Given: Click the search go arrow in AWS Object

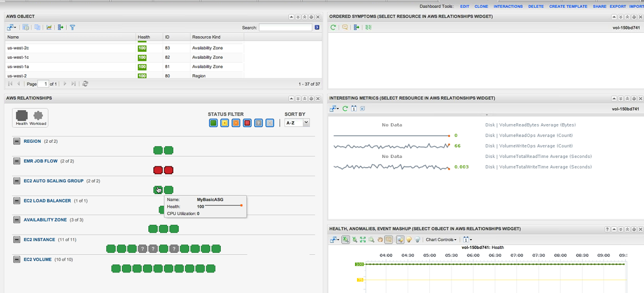Looking at the screenshot, I should coord(317,28).
